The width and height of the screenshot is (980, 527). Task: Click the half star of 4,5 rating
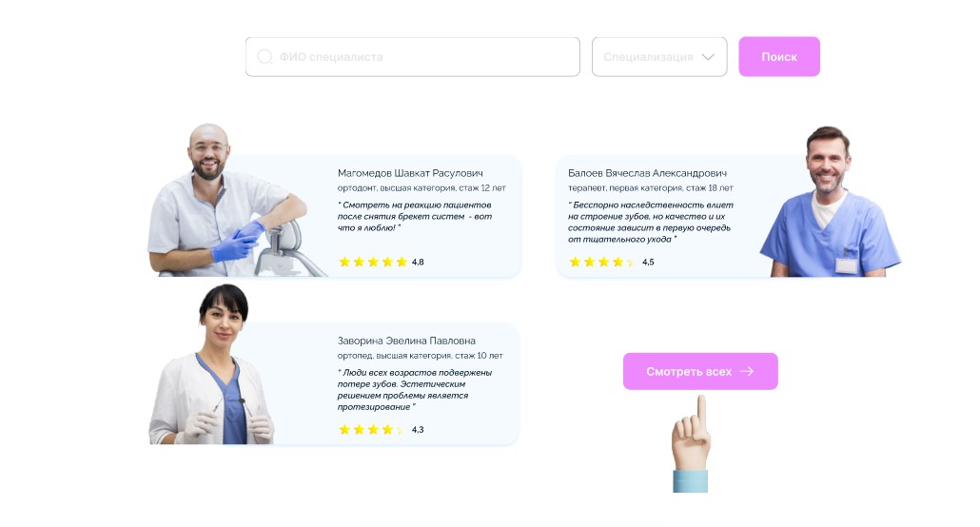pyautogui.click(x=630, y=262)
